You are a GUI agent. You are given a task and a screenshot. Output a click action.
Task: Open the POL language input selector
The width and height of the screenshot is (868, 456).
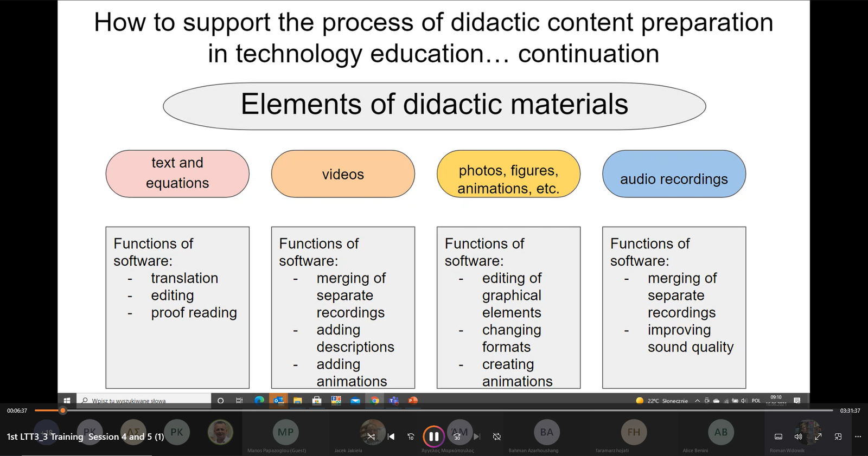(x=756, y=401)
